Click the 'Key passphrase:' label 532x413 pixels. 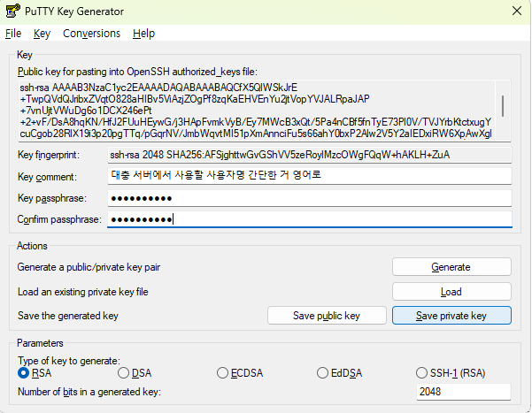52,198
